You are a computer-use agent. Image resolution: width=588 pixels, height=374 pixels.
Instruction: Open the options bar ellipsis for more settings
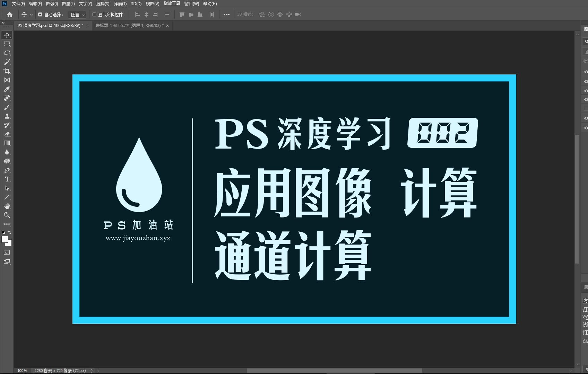227,15
